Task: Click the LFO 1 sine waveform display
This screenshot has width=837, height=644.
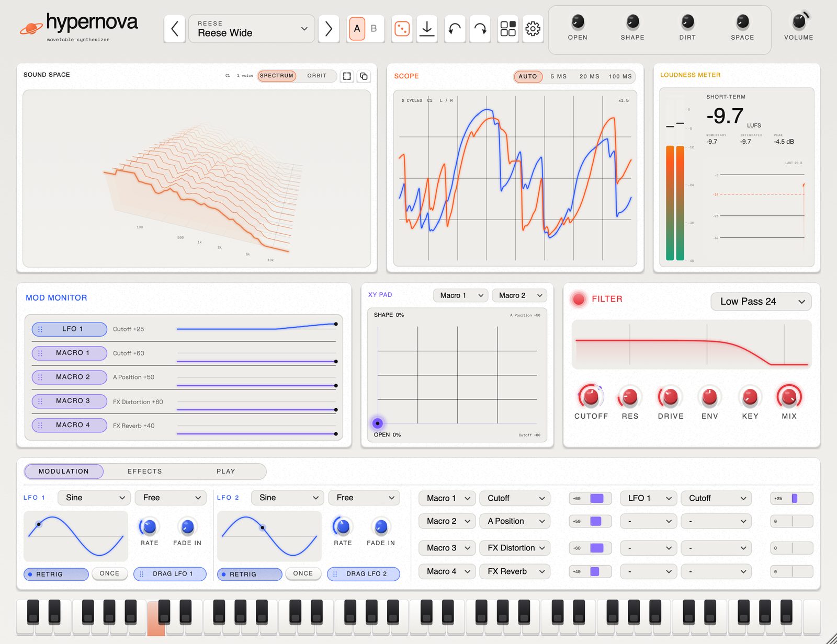Action: pyautogui.click(x=76, y=536)
